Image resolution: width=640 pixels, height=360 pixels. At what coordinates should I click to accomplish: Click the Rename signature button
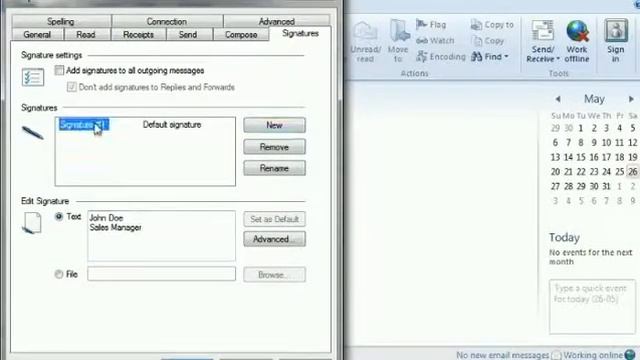[274, 168]
